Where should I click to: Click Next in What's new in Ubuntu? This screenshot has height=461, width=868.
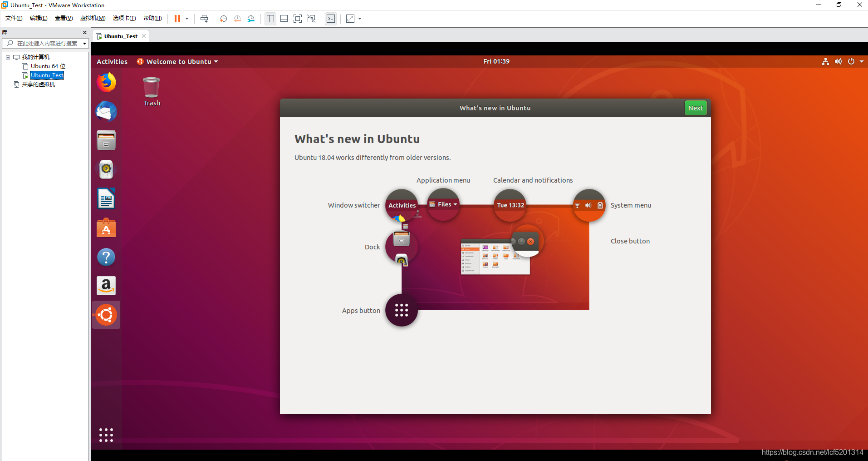(x=696, y=108)
